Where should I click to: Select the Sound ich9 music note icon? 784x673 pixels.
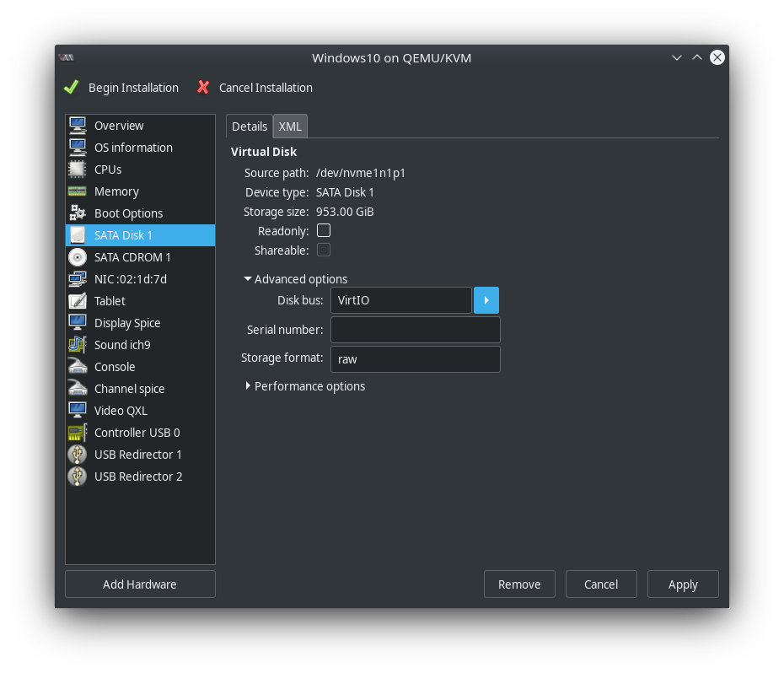click(x=78, y=345)
